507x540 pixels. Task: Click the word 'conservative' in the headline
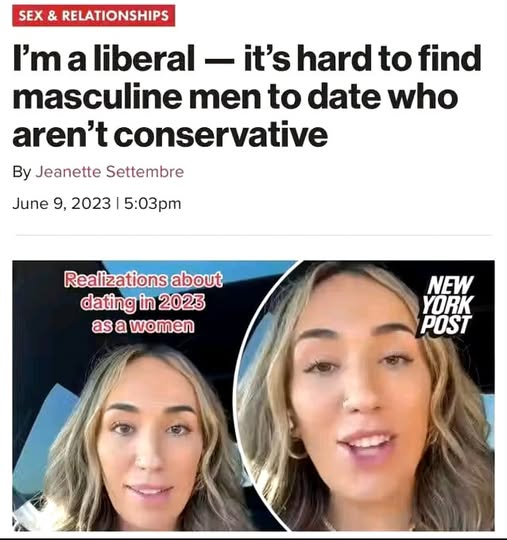point(220,134)
